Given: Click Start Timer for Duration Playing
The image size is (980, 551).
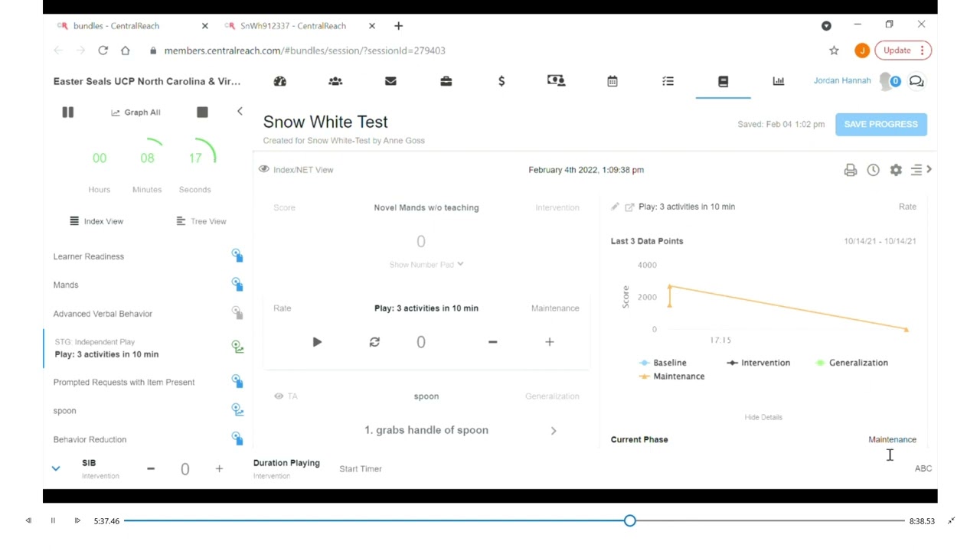Looking at the screenshot, I should click(x=361, y=468).
